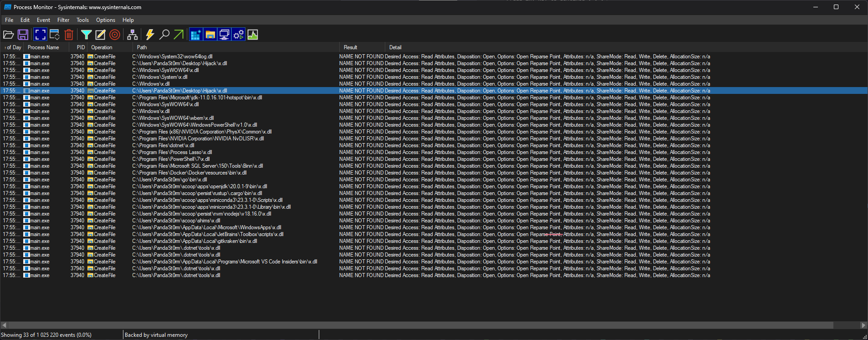
Task: Save events with the floppy disk icon
Action: pos(23,35)
